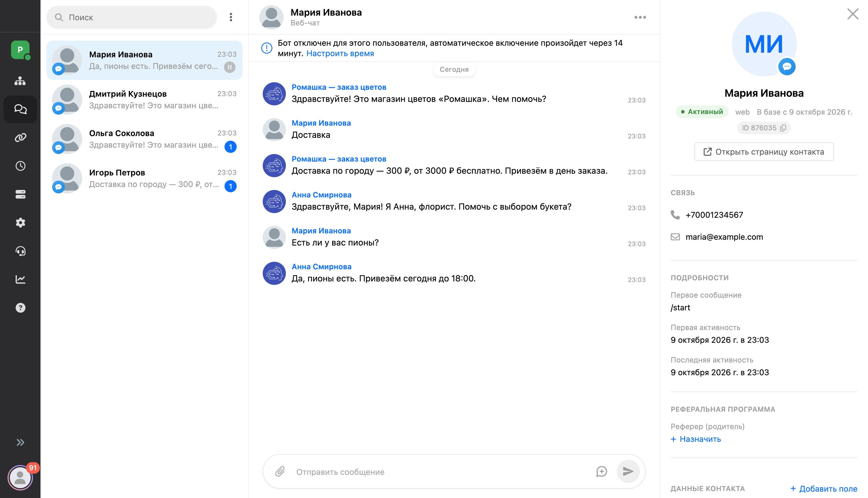This screenshot has height=498, width=868.
Task: Click /start first message value
Action: (680, 307)
